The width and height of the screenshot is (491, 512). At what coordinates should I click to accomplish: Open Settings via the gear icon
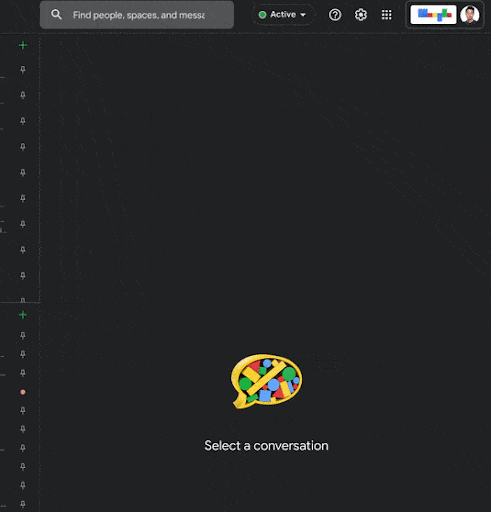pyautogui.click(x=361, y=15)
